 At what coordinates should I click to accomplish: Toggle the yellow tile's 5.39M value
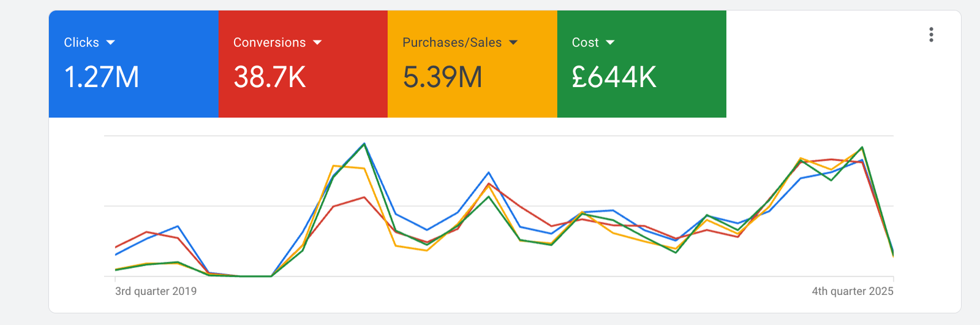442,77
